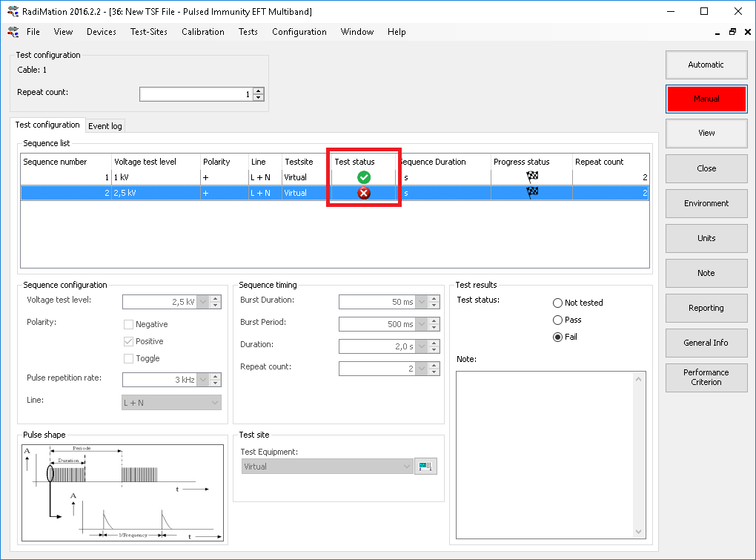The height and width of the screenshot is (560, 756).
Task: Select sequence row 1 with 1 kV
Action: pos(334,177)
